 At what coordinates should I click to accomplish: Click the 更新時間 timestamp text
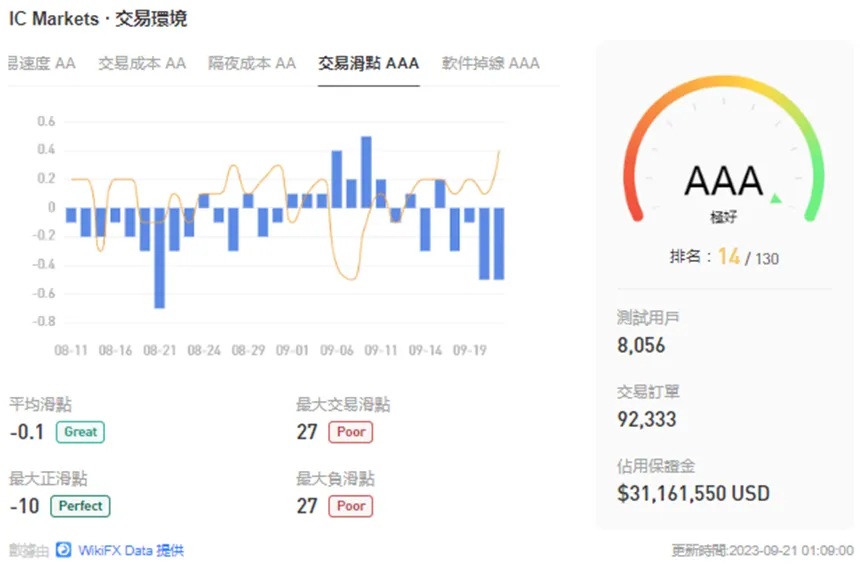[762, 550]
